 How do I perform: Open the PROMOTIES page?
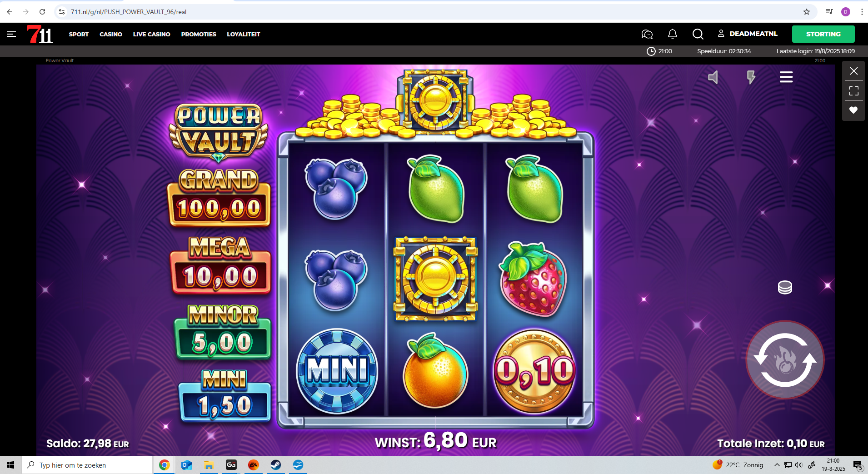coord(199,34)
